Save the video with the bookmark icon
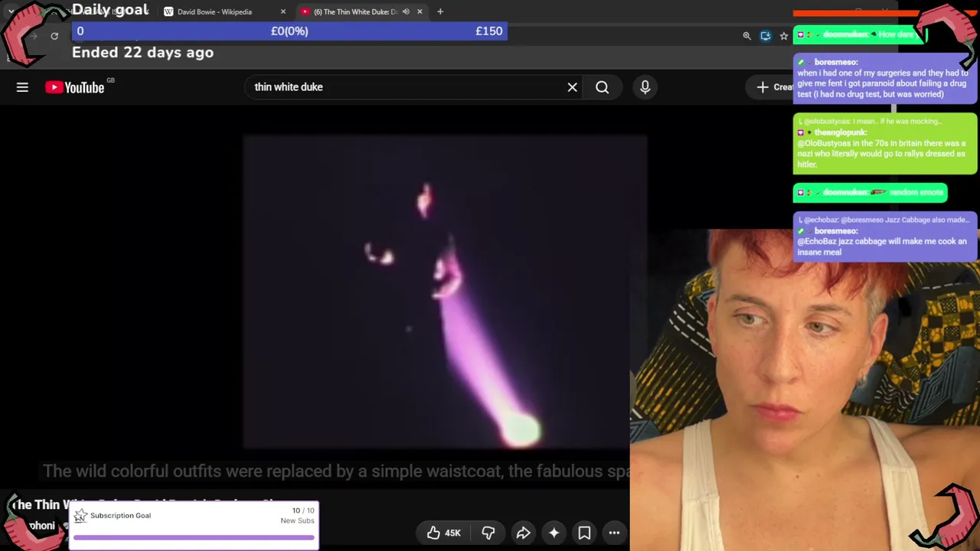 click(x=584, y=533)
